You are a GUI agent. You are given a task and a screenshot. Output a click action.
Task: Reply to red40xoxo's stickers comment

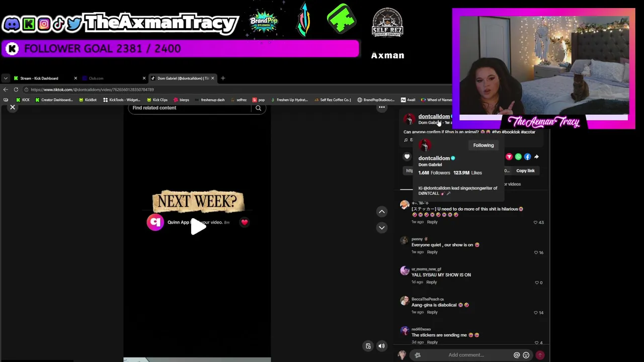point(432,342)
